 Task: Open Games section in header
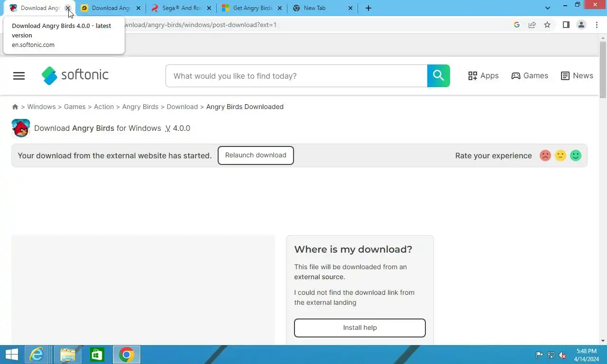click(x=530, y=76)
